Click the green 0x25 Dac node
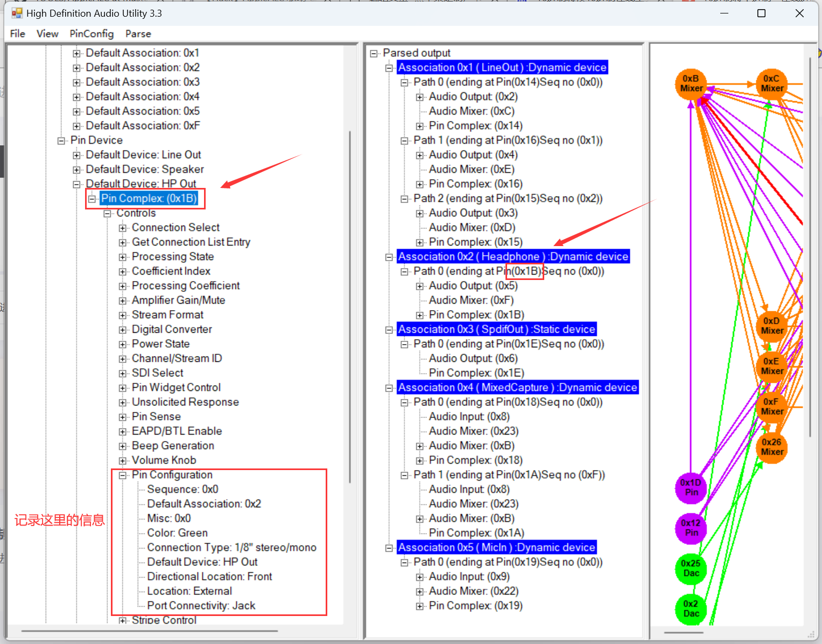The width and height of the screenshot is (822, 644). pyautogui.click(x=691, y=568)
